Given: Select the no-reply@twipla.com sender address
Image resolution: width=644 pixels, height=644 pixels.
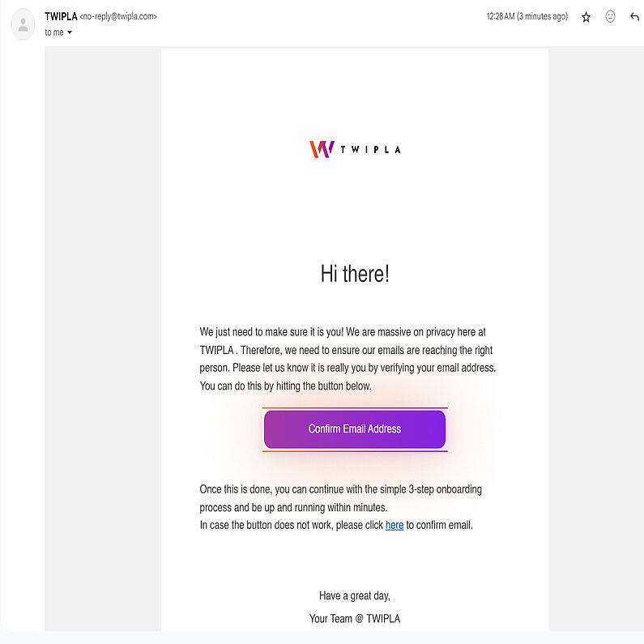Looking at the screenshot, I should click(x=118, y=16).
